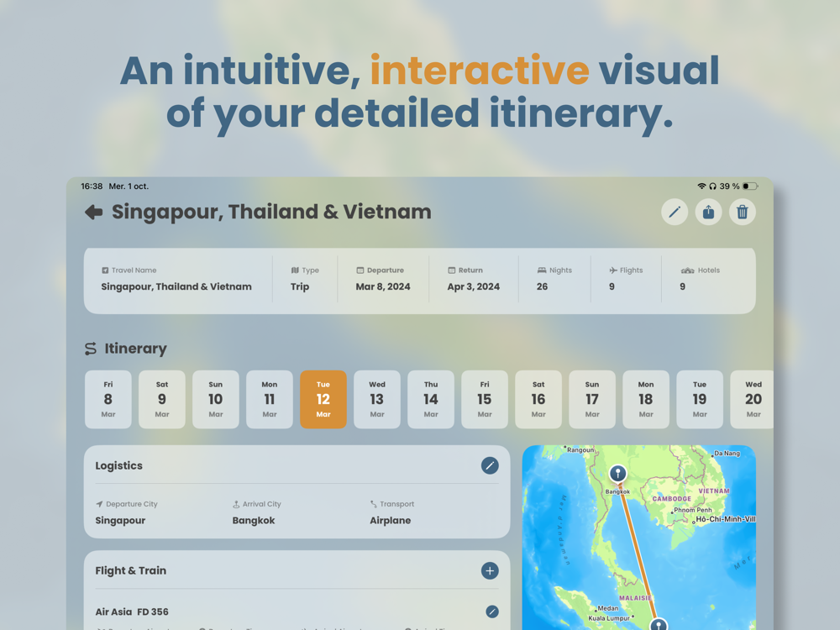Click the Trip type value
Image resolution: width=840 pixels, height=630 pixels.
(300, 286)
